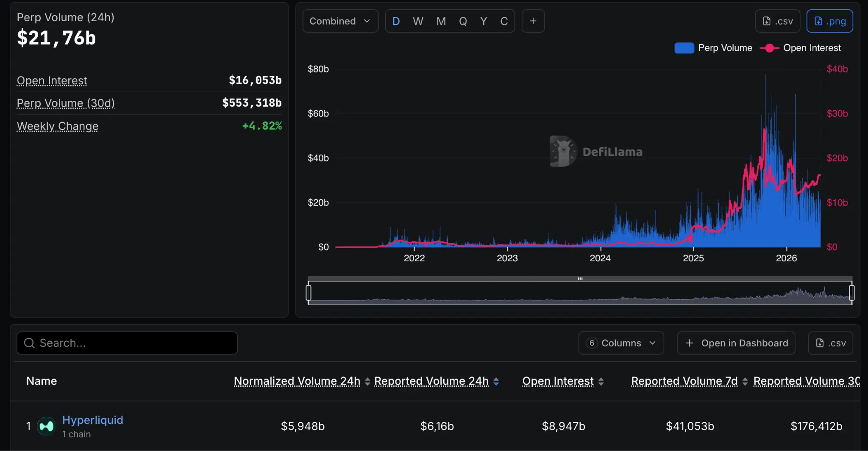The width and height of the screenshot is (868, 451).
Task: Grab left handle of chart range slider
Action: pyautogui.click(x=309, y=293)
